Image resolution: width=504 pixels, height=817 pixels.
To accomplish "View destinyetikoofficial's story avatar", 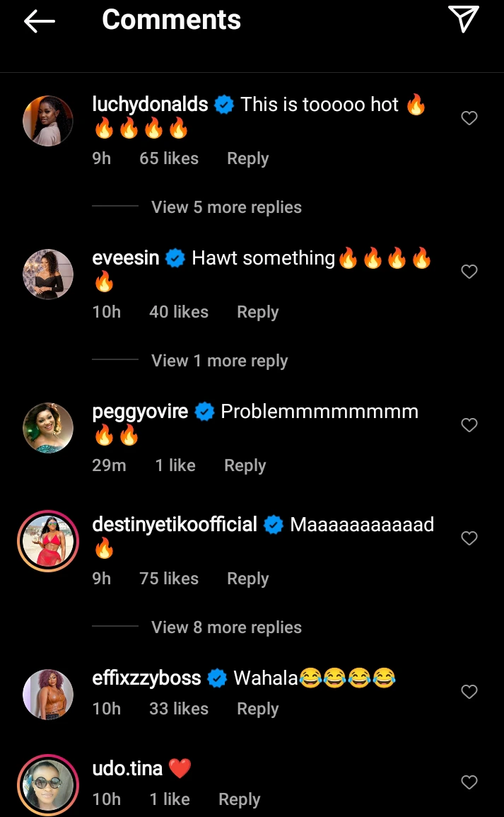I will coord(48,541).
